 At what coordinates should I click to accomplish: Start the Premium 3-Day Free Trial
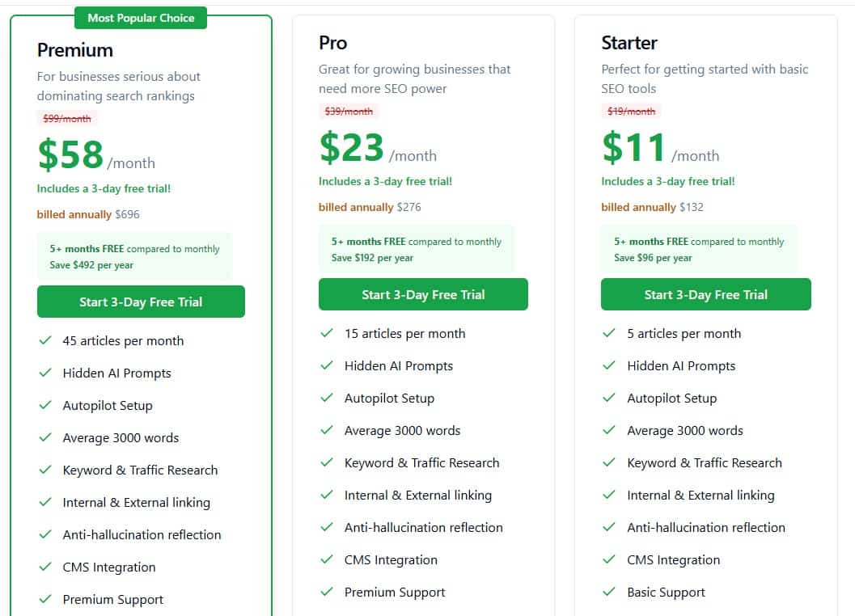tap(141, 301)
